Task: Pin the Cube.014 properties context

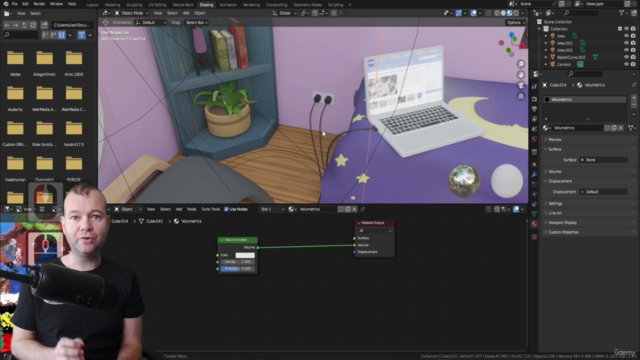Action: click(633, 85)
